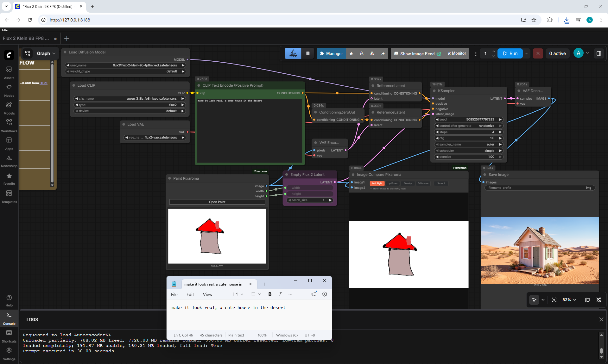The width and height of the screenshot is (608, 364).
Task: Open the Templates sidebar icon
Action: 9,196
